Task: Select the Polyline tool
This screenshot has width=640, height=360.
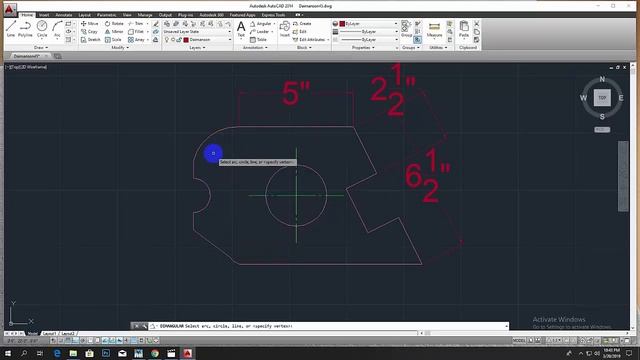Action: 25,29
